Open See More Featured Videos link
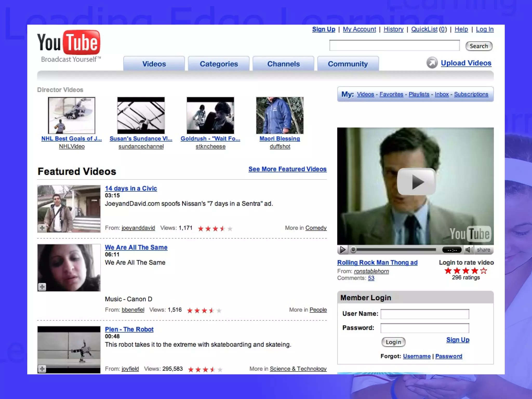The height and width of the screenshot is (399, 532). [287, 169]
